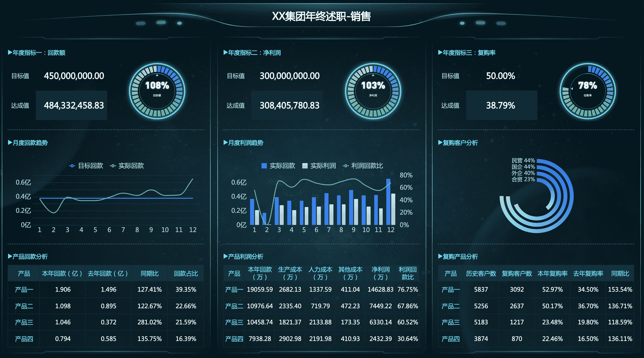Click the 103% 净利润 gauge

(x=373, y=91)
